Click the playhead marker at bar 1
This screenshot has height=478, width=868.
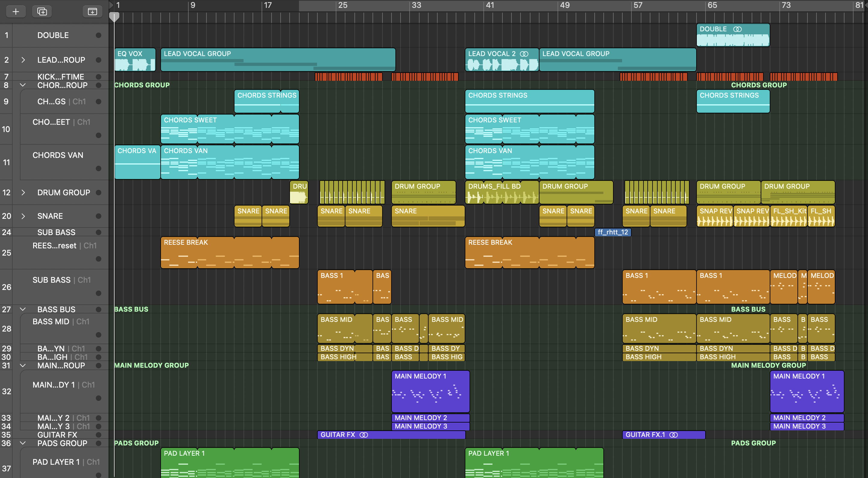pyautogui.click(x=114, y=17)
